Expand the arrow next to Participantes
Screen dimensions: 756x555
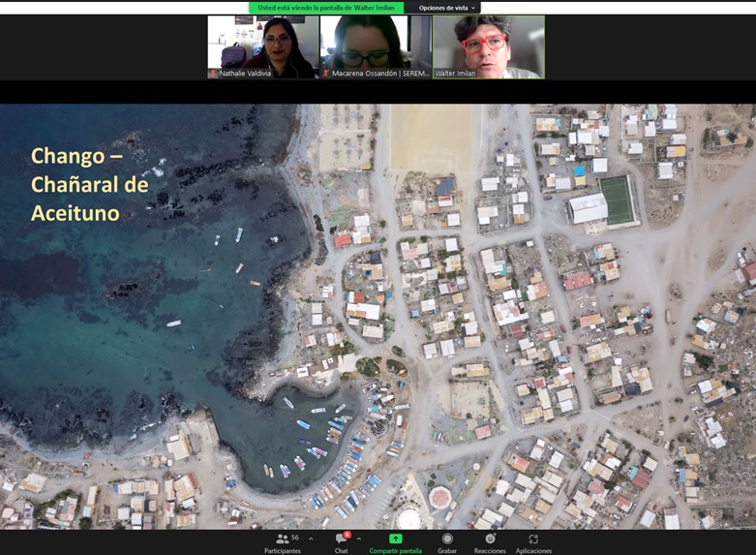[x=311, y=539]
